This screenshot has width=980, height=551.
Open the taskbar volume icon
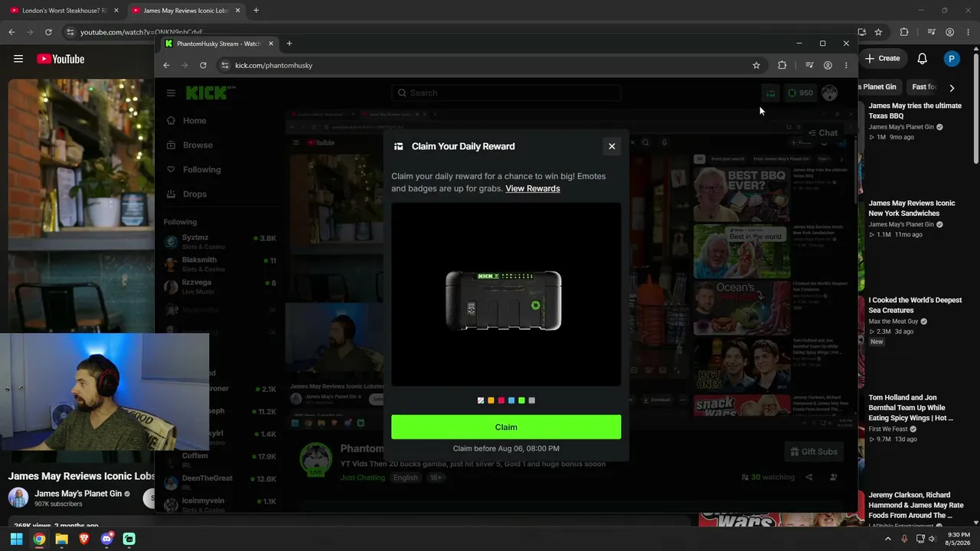click(x=932, y=539)
